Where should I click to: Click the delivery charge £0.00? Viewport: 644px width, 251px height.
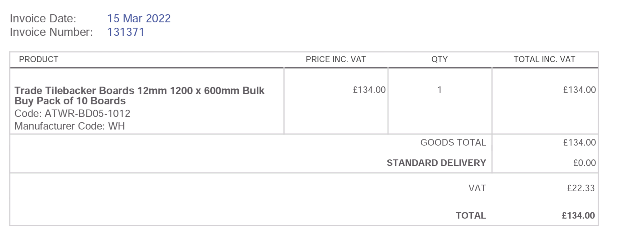coord(584,163)
